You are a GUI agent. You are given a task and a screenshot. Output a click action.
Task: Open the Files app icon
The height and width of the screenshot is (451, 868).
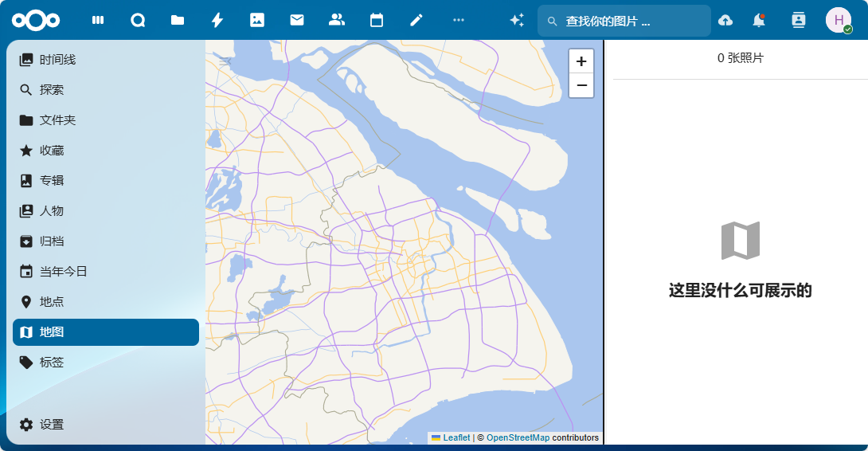tap(178, 21)
